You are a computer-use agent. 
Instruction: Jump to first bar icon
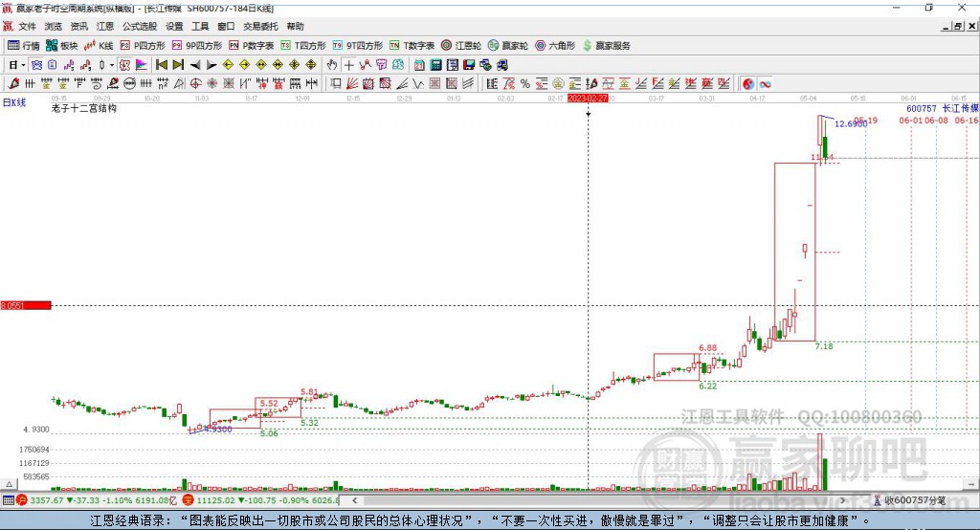point(161,65)
